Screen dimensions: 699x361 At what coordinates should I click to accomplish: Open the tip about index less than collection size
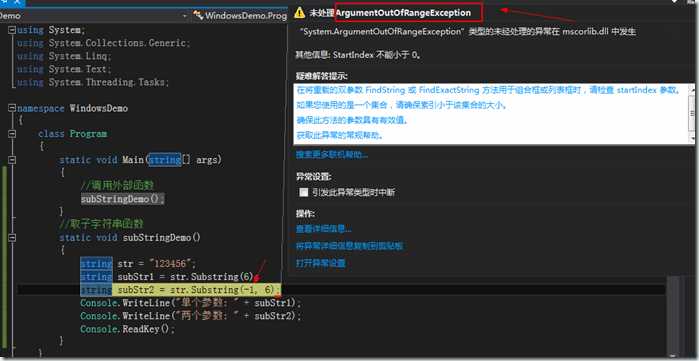coord(402,106)
